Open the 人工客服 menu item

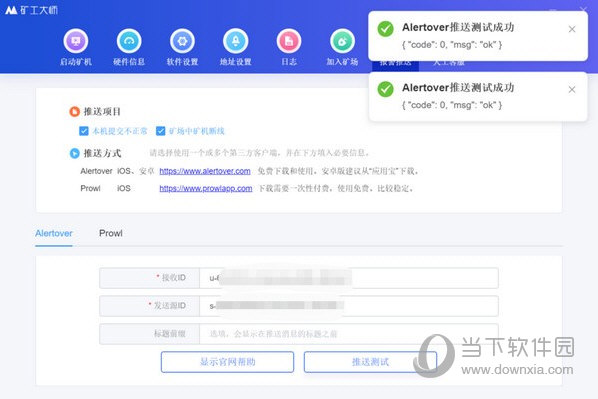[x=449, y=63]
